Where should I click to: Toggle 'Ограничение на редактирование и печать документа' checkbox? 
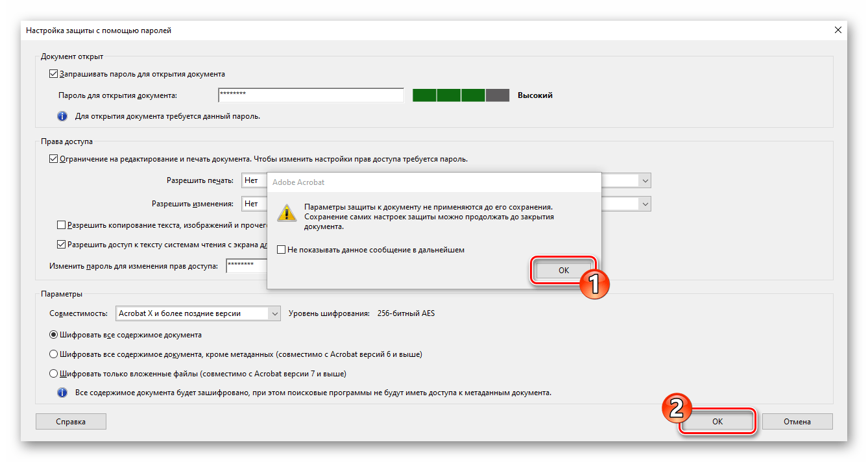[53, 158]
